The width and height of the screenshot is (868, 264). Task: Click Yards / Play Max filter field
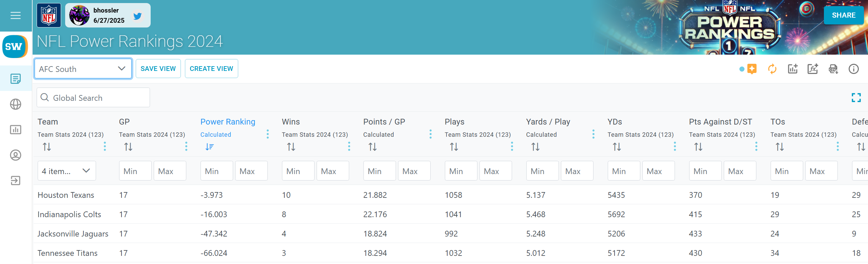click(x=577, y=171)
